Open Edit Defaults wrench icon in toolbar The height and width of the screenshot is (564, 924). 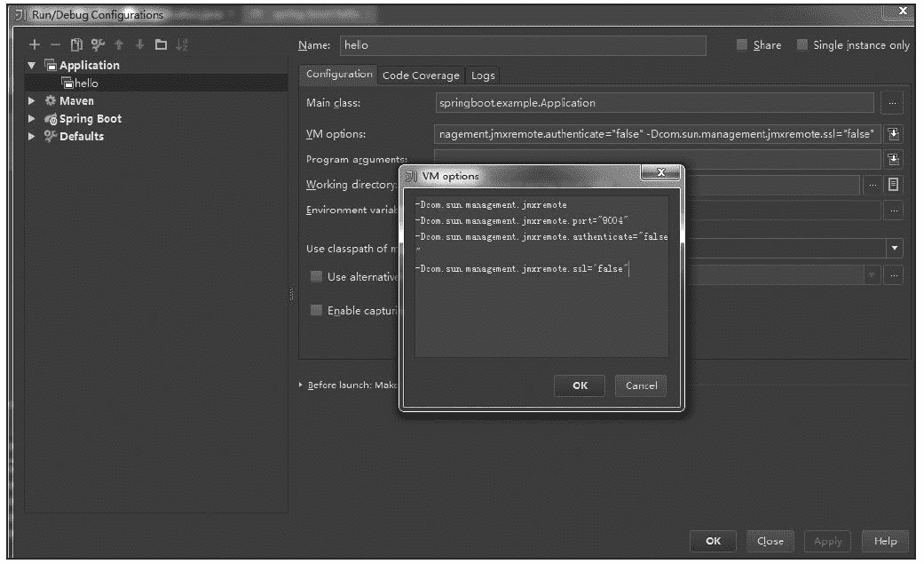(x=98, y=45)
